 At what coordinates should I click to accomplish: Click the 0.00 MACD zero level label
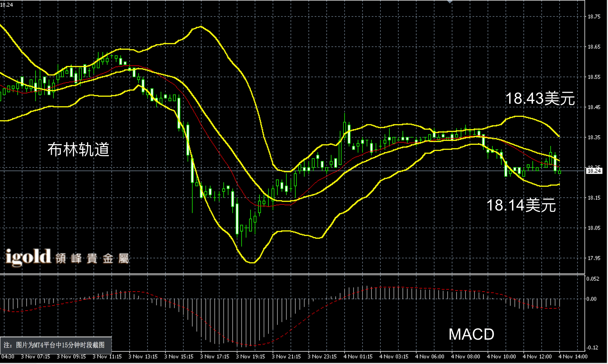pos(591,299)
